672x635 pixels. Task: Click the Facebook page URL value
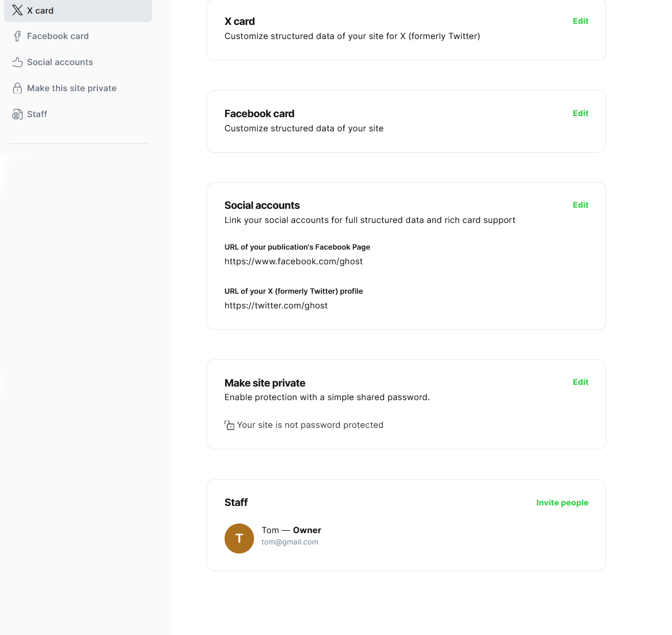pos(294,261)
